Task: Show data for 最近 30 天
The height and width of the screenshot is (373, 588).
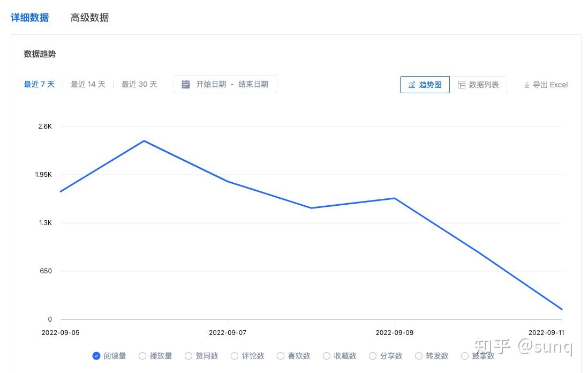Action: [139, 84]
